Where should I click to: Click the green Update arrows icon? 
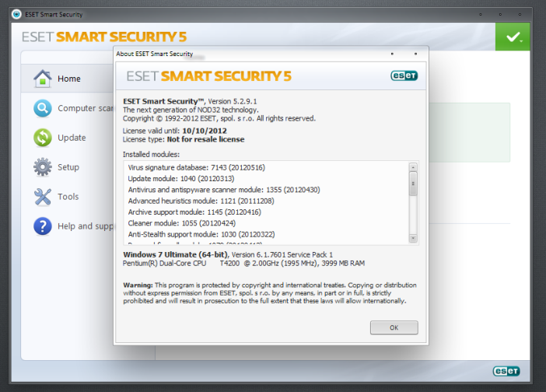click(43, 138)
